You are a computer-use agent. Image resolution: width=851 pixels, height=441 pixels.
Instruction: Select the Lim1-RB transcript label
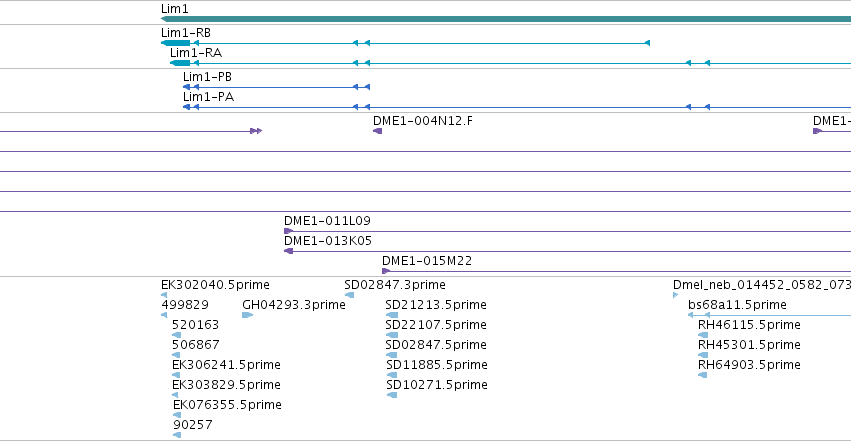click(186, 33)
